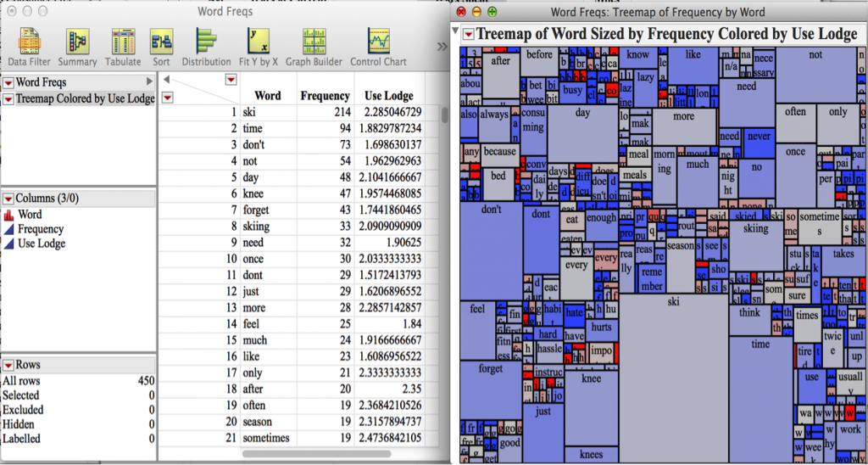
Task: Click the continuous icon beside the Frequency column
Action: (8, 229)
